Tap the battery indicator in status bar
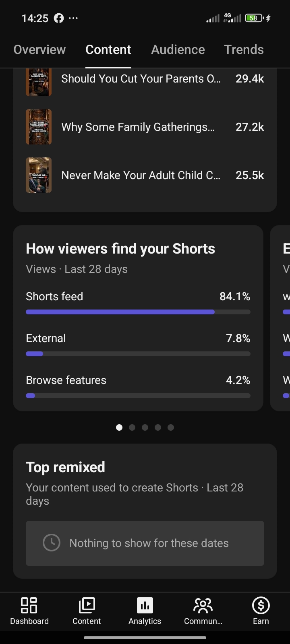This screenshot has height=644, width=290. coord(255,18)
